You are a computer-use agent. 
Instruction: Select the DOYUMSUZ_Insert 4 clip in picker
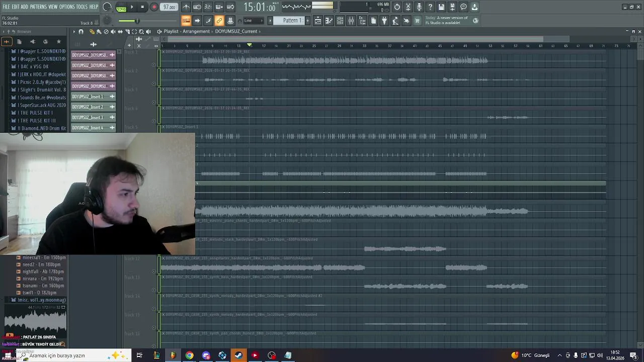tap(93, 128)
